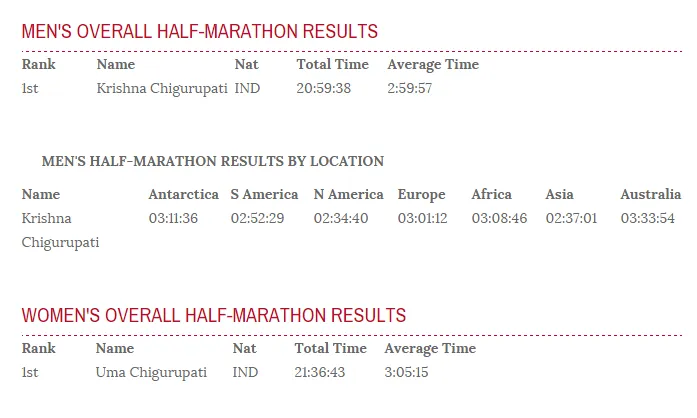Screen dimensions: 697x418
Task: Click the women's average time 3:05:15
Action: tap(406, 372)
